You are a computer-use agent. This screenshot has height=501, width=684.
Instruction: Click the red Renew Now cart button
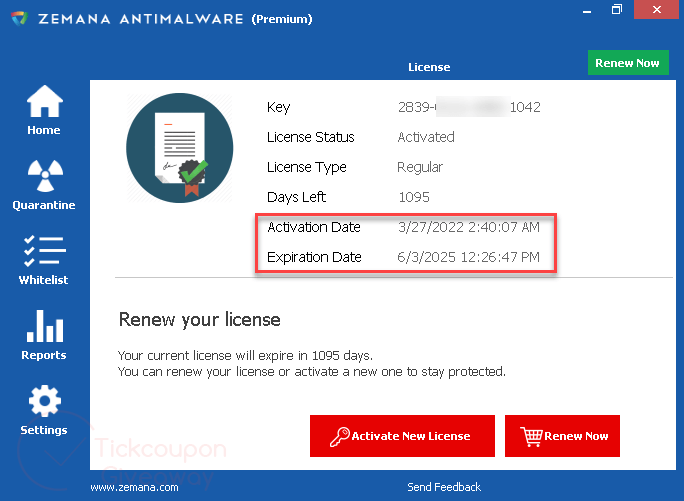click(562, 436)
